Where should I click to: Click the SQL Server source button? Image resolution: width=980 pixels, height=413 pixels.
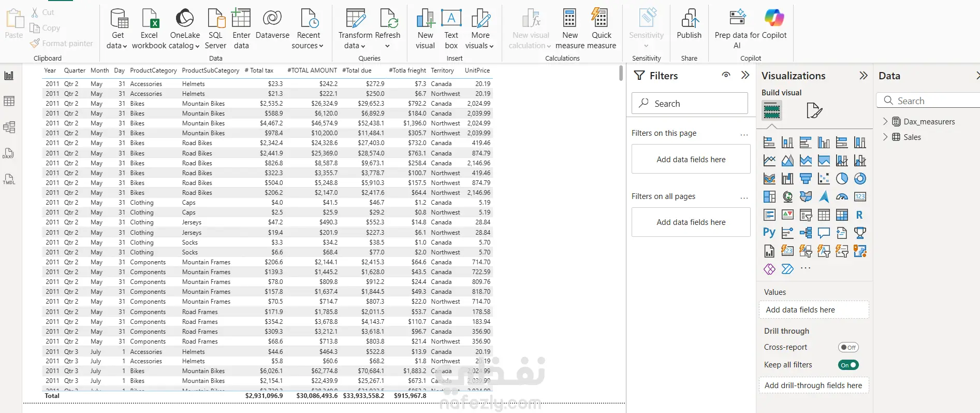[215, 29]
